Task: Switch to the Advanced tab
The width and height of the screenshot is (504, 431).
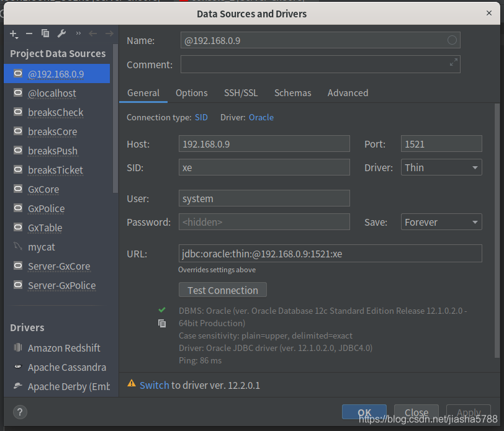Action: coord(348,93)
